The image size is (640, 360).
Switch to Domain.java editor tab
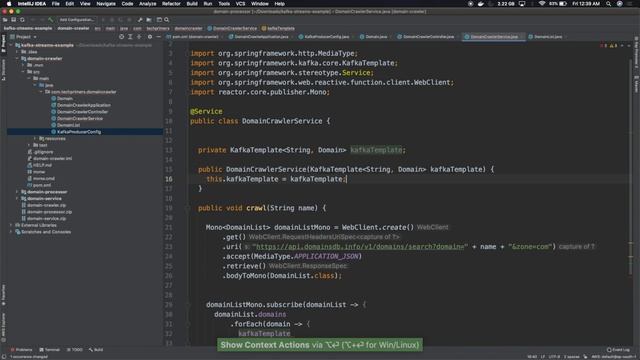pos(376,37)
